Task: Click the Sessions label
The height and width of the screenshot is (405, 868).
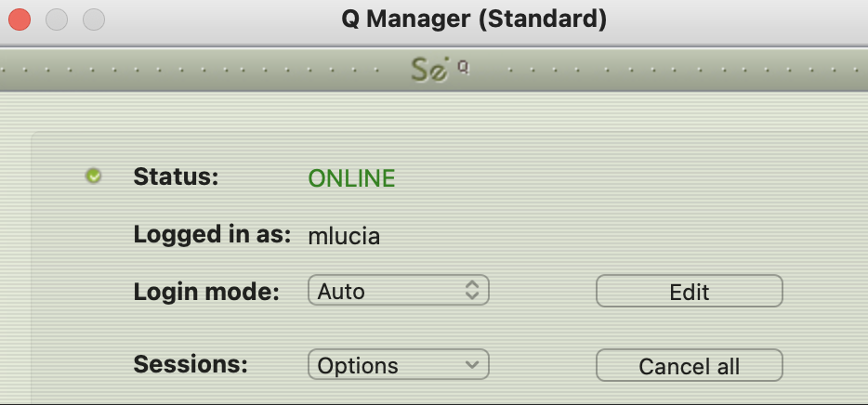Action: pos(191,364)
